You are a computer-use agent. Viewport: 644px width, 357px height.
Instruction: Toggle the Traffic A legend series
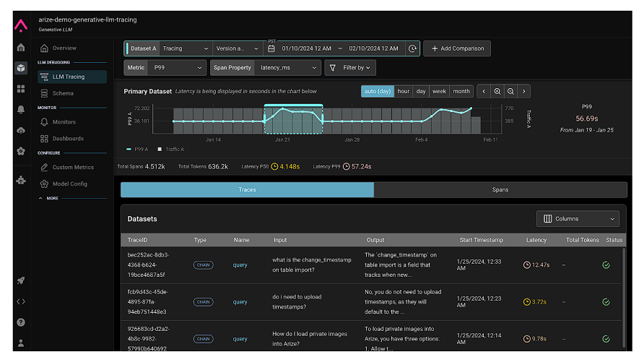pos(171,150)
